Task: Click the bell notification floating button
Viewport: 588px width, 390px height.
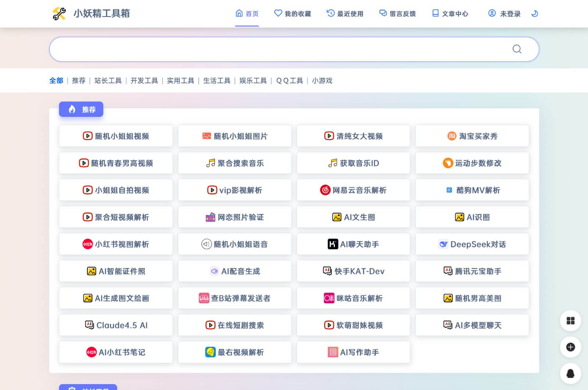Action: click(x=570, y=374)
